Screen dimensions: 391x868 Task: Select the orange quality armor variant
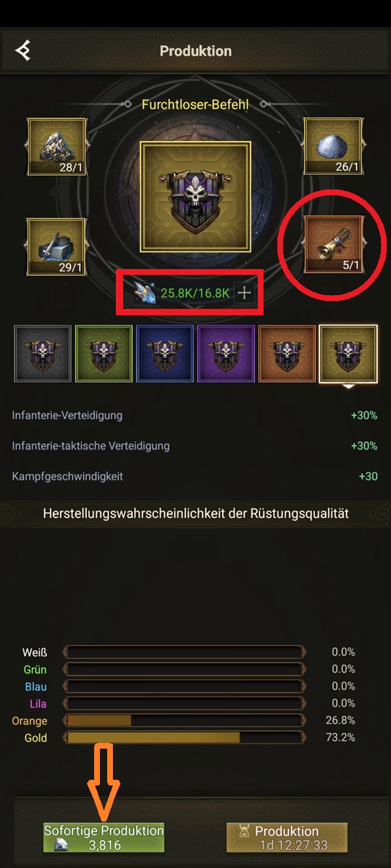pos(286,354)
